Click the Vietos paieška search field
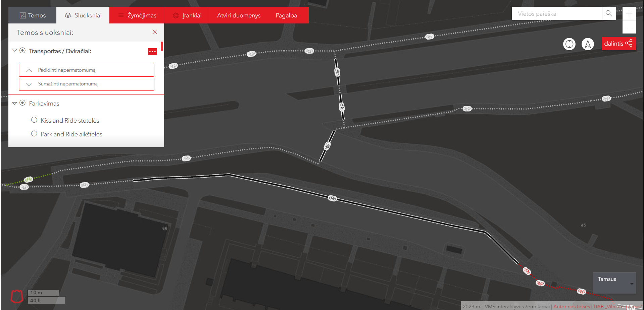The image size is (644, 310). tap(556, 14)
